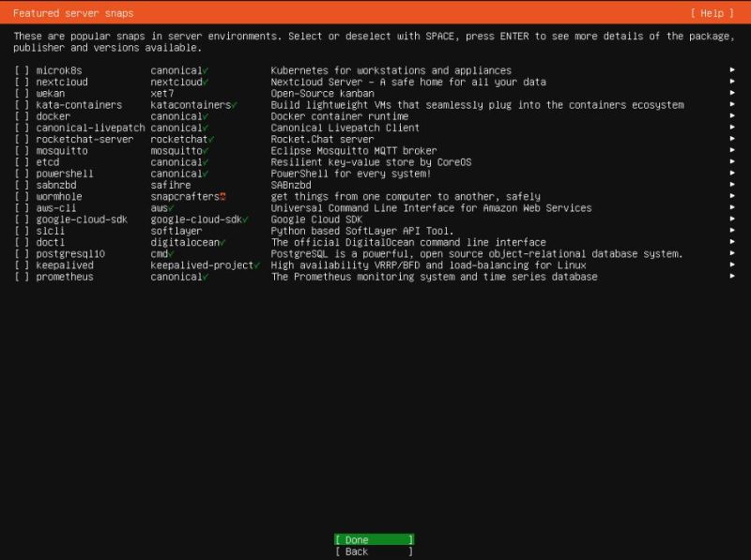
Task: Expand the postgresql10 row details arrow
Action: [731, 254]
